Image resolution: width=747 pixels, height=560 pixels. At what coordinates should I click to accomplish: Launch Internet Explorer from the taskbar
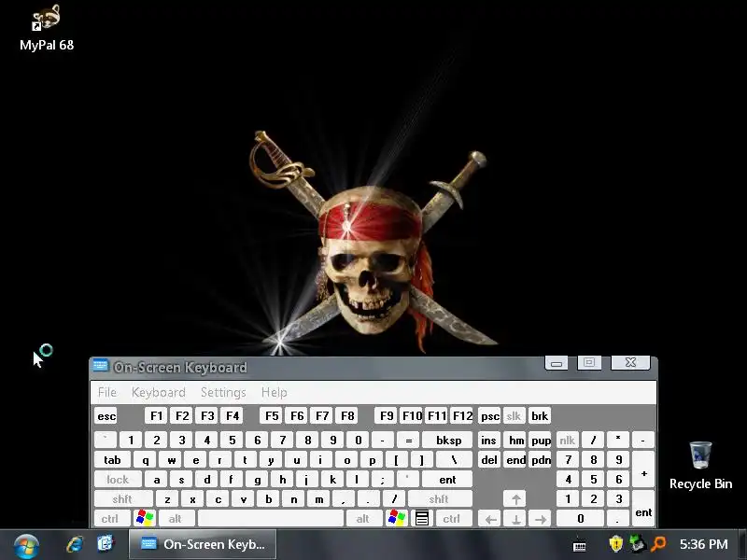pyautogui.click(x=75, y=544)
